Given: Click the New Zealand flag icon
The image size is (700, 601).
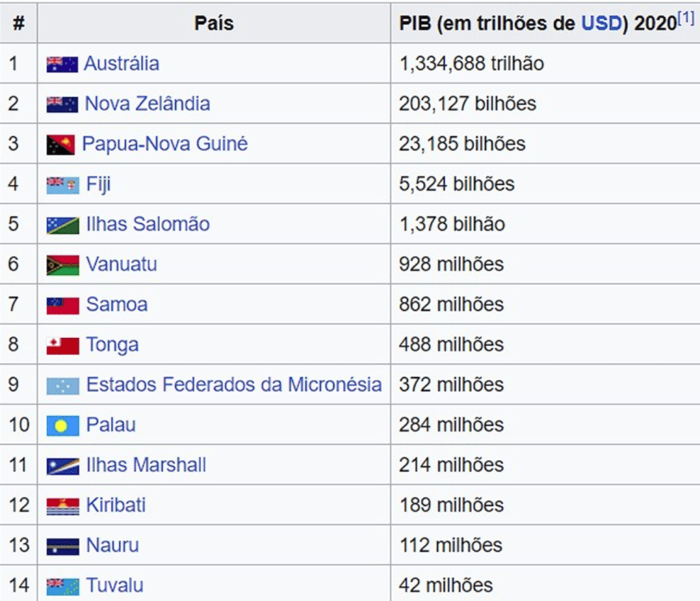Looking at the screenshot, I should [x=62, y=105].
